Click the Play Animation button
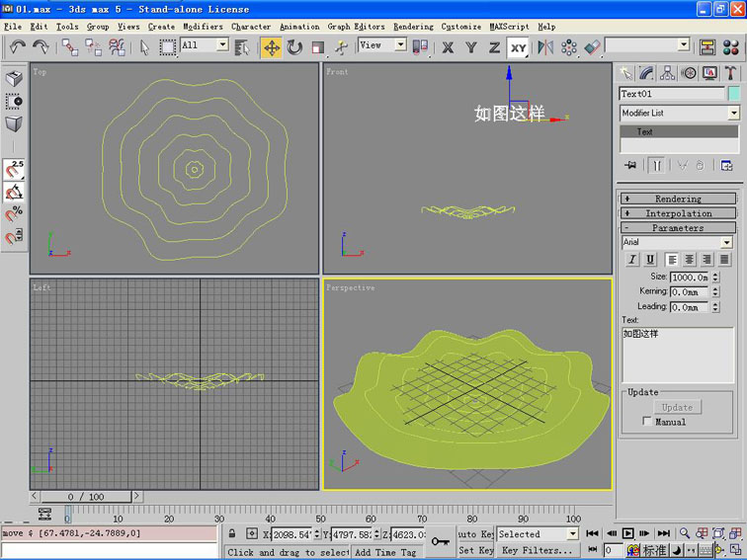The image size is (747, 560). pyautogui.click(x=628, y=533)
